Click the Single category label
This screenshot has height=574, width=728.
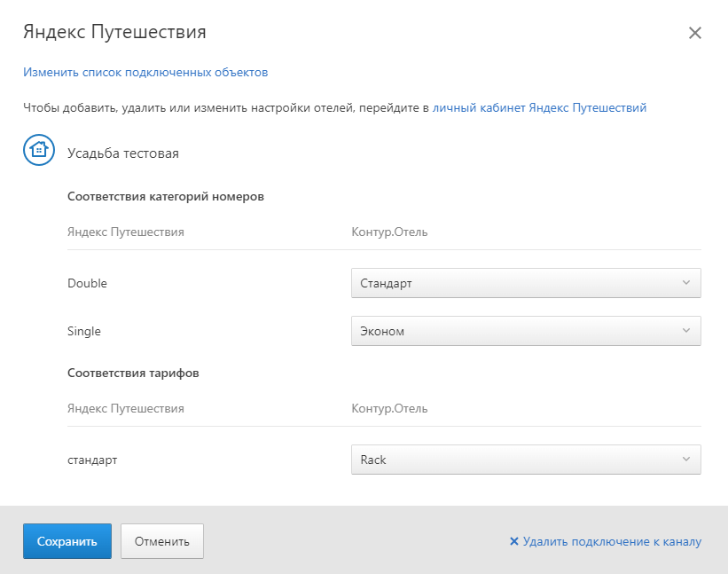pos(84,331)
